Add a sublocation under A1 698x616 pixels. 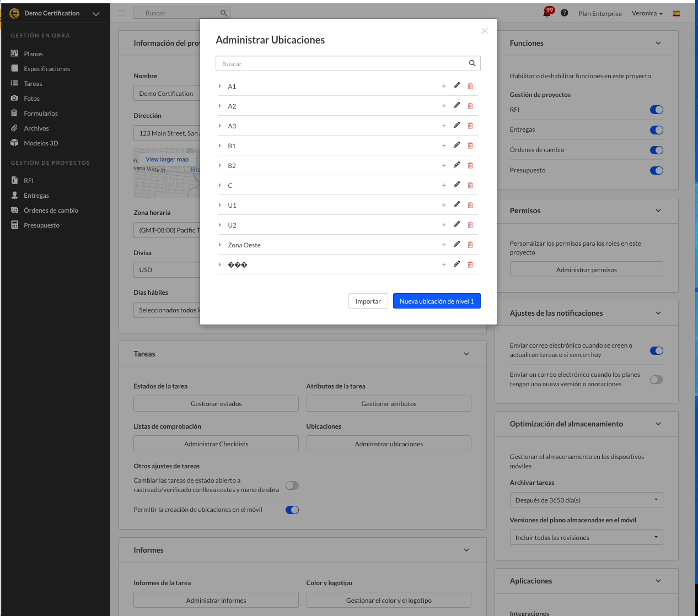tap(444, 86)
